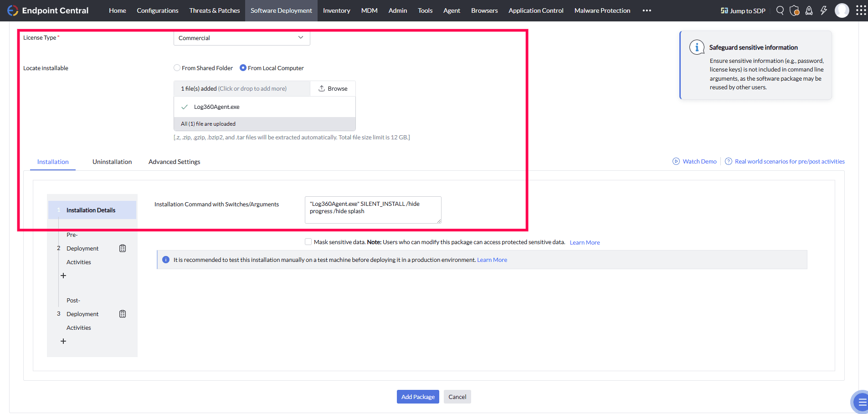
Task: Click the Browse button
Action: [333, 88]
